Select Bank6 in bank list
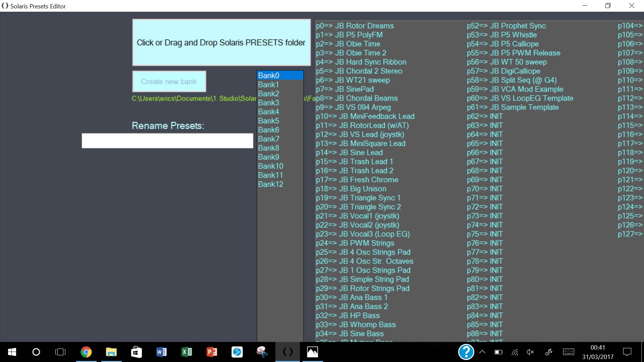644x362 pixels. [280, 130]
